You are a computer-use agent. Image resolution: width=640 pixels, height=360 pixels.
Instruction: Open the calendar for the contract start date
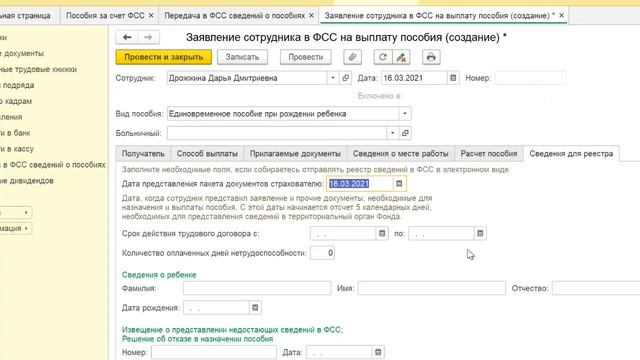pyautogui.click(x=382, y=233)
